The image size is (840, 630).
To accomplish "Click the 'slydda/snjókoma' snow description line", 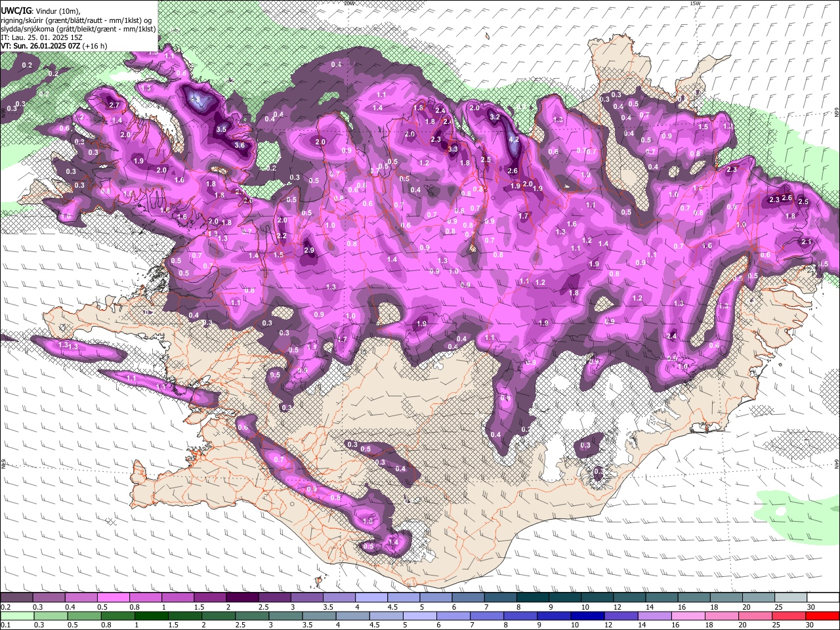I will (78, 29).
